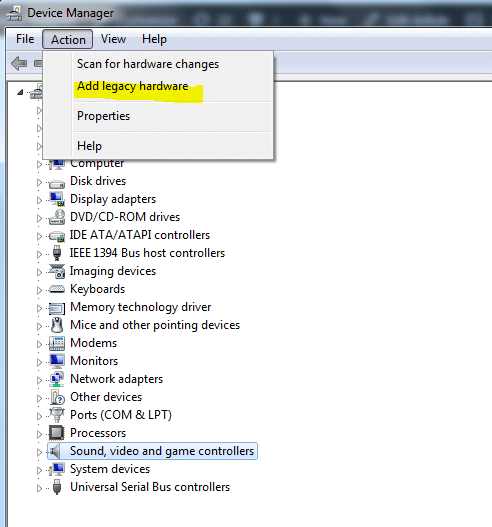This screenshot has width=492, height=527.
Task: Click the System devices icon
Action: (x=57, y=469)
